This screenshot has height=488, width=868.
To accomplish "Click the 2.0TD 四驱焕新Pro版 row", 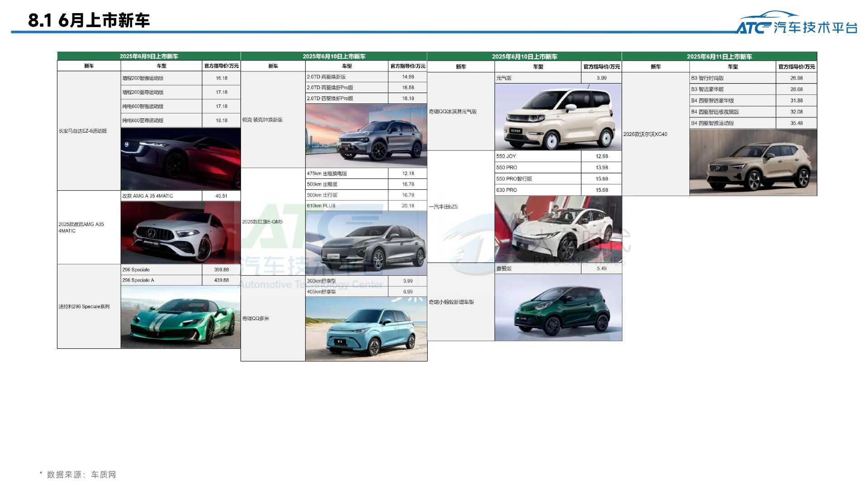I will pyautogui.click(x=366, y=99).
